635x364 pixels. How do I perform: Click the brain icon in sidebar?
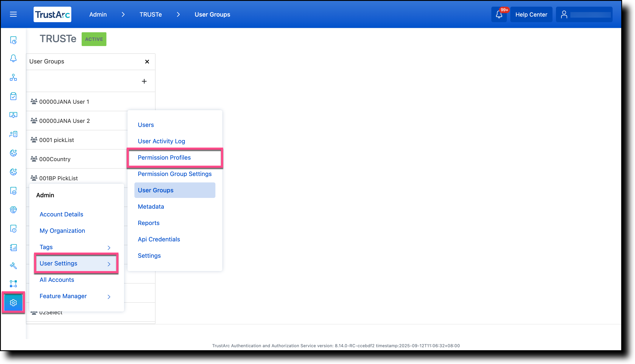pyautogui.click(x=13, y=210)
